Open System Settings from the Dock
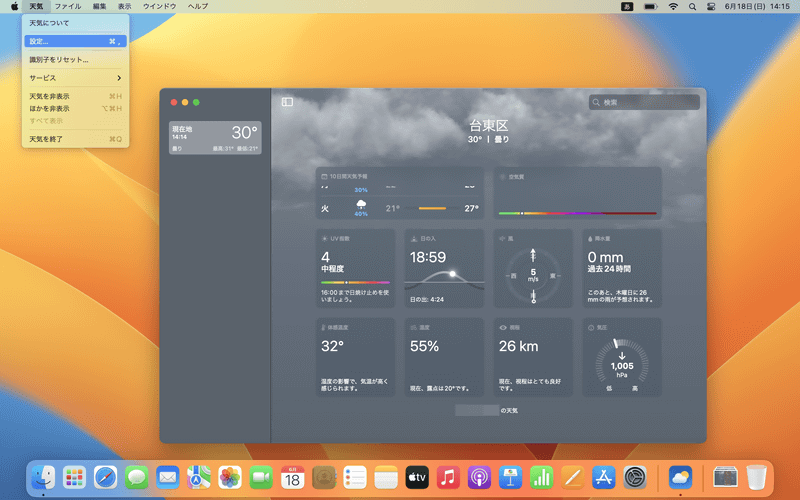Image resolution: width=800 pixels, height=500 pixels. tap(635, 478)
